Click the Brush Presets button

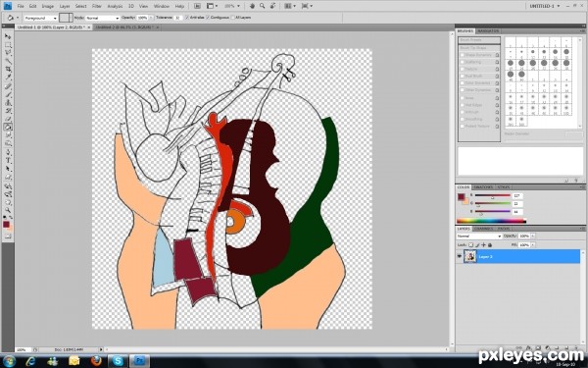(x=479, y=40)
